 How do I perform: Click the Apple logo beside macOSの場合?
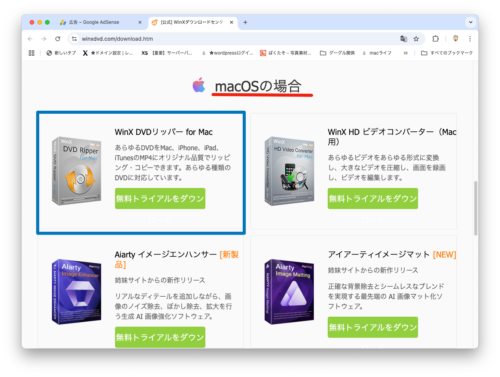[199, 85]
